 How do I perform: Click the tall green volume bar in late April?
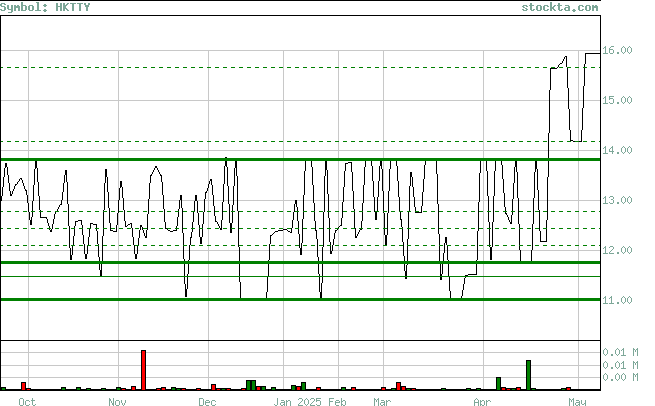point(528,375)
